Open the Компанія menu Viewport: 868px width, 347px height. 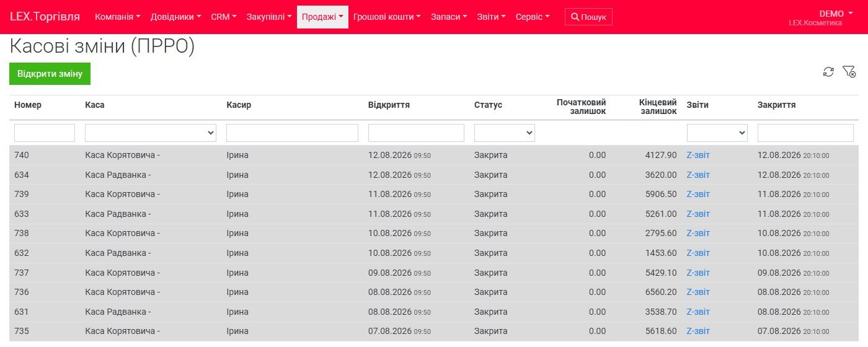117,17
